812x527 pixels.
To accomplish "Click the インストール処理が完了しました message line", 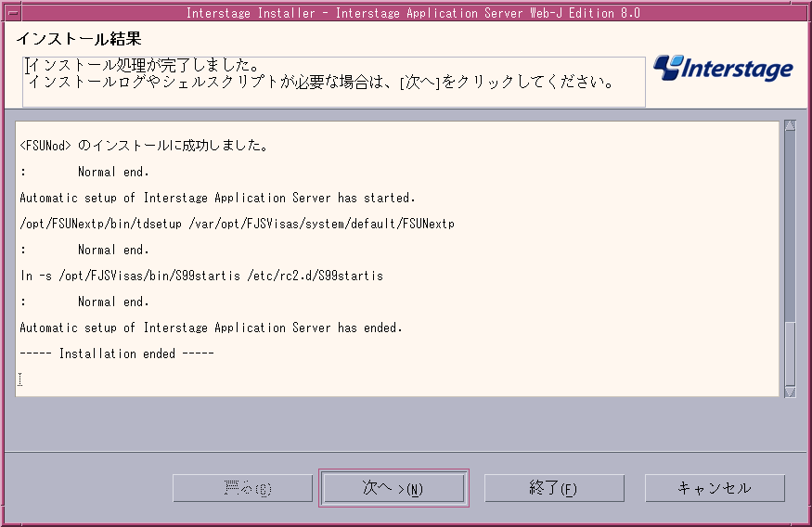I will 144,65.
